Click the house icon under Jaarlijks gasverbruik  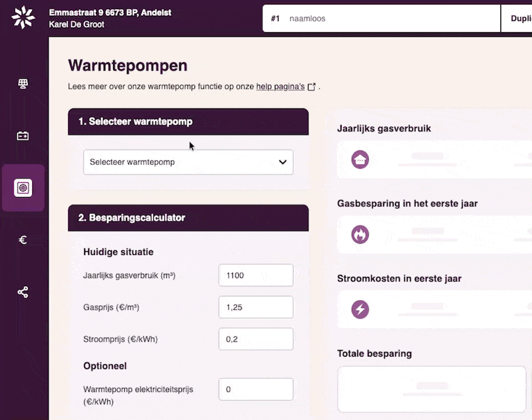tap(360, 160)
